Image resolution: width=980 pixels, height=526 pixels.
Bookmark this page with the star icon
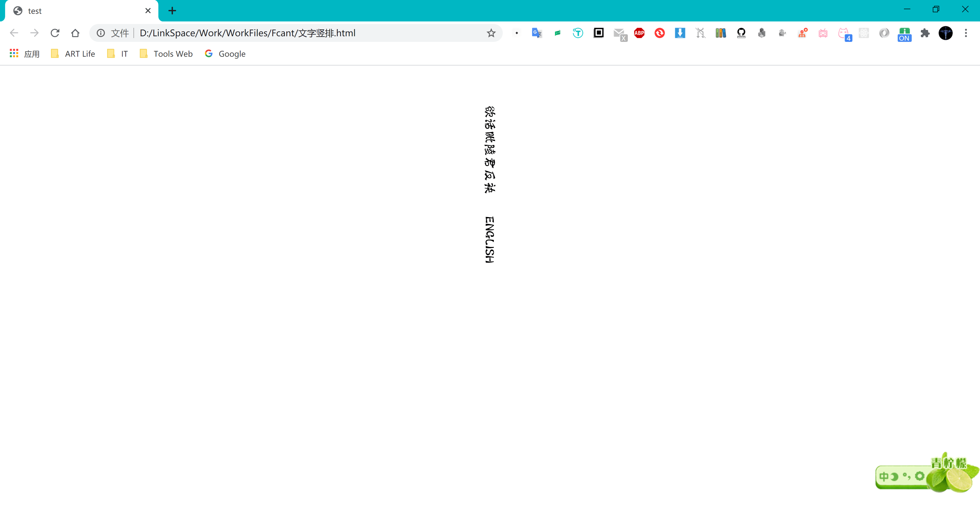click(x=491, y=33)
